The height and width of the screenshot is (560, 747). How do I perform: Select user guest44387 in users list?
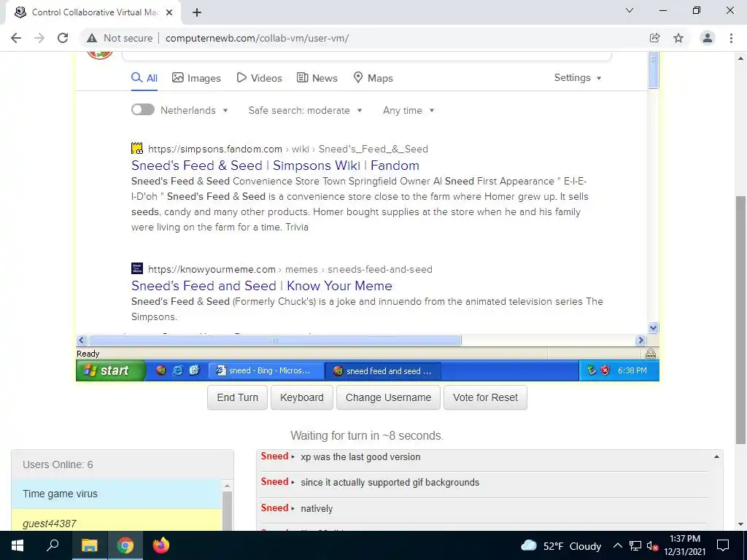[116, 521]
